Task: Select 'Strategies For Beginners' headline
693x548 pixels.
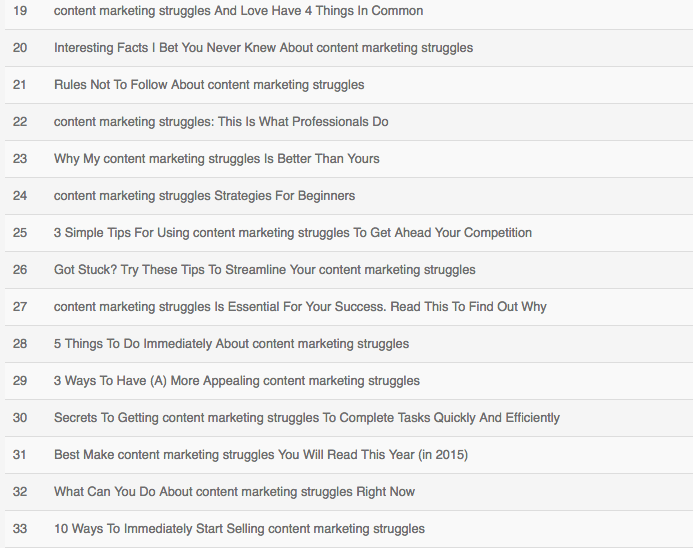Action: pos(204,196)
